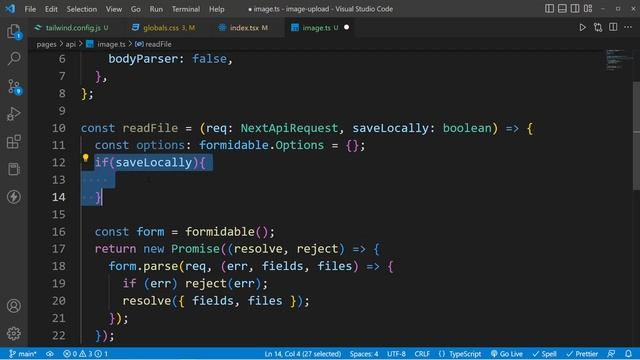Click the main branch indicator
This screenshot has height=360, width=640.
click(x=23, y=353)
